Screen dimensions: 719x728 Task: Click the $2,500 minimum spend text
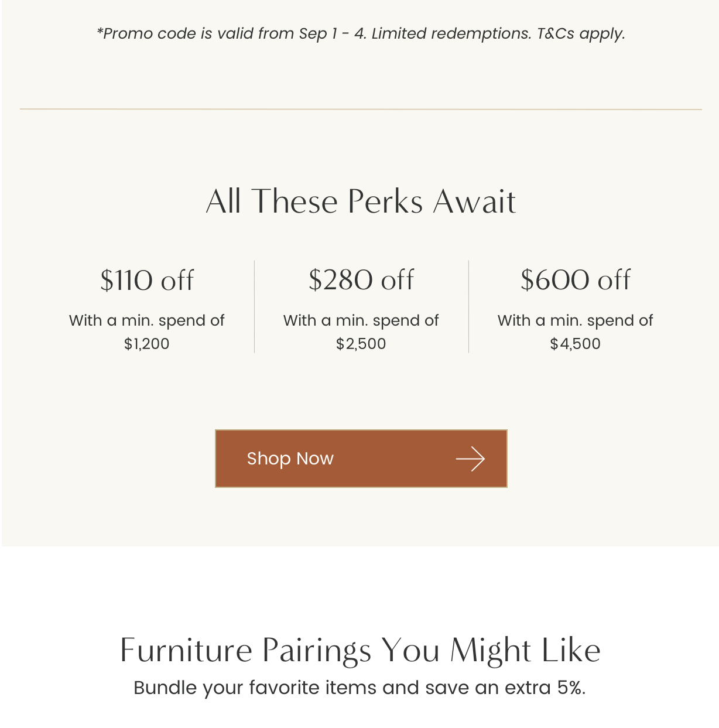click(x=361, y=344)
